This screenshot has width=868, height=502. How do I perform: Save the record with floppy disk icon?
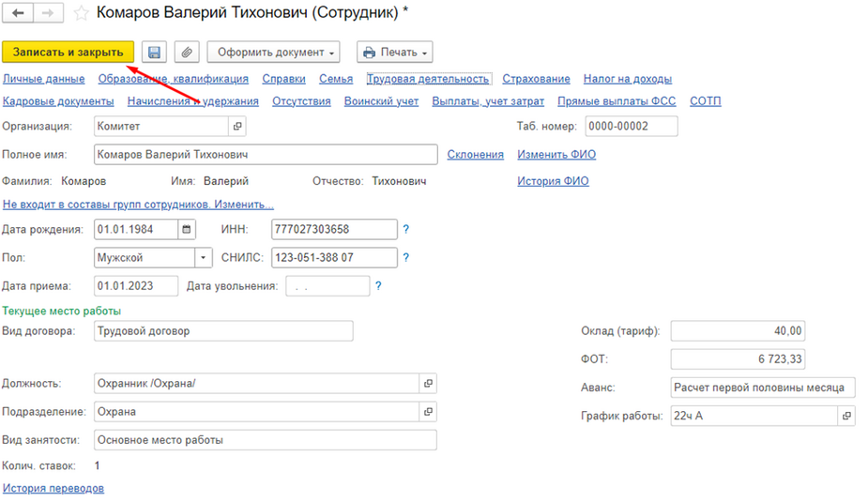pyautogui.click(x=155, y=52)
